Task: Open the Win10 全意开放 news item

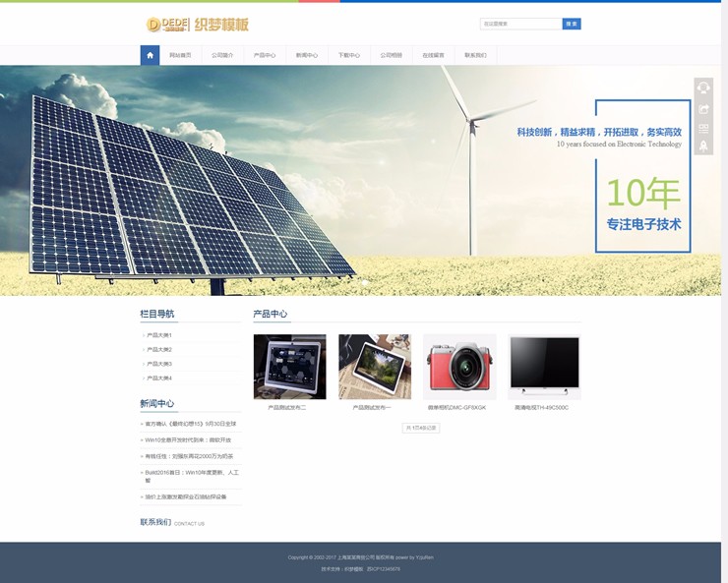Action: [188, 439]
